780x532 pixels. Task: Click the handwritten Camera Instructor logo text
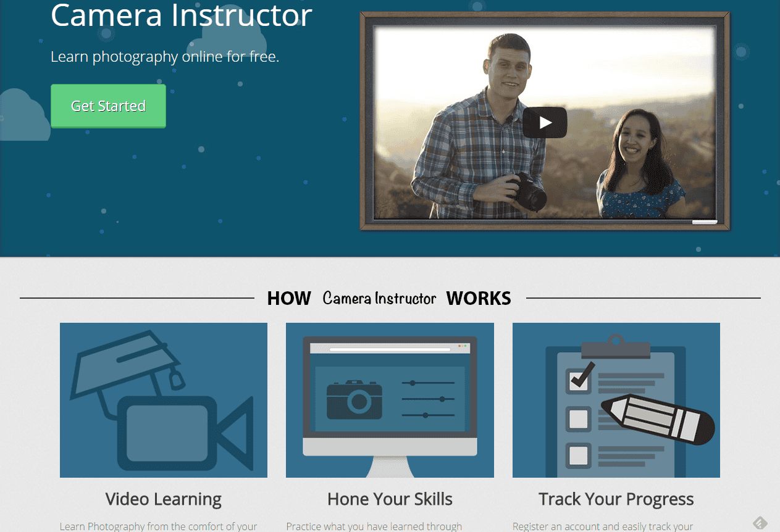[x=379, y=298]
